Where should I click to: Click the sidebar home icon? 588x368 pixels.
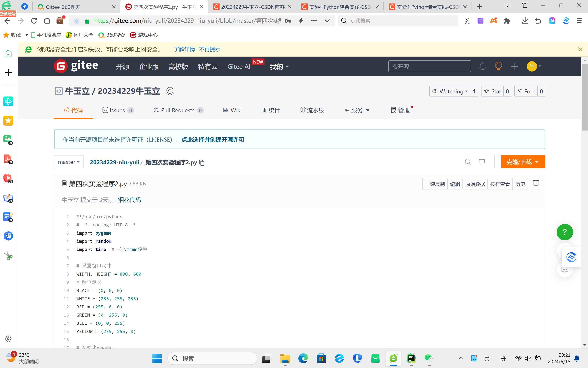tap(8, 53)
